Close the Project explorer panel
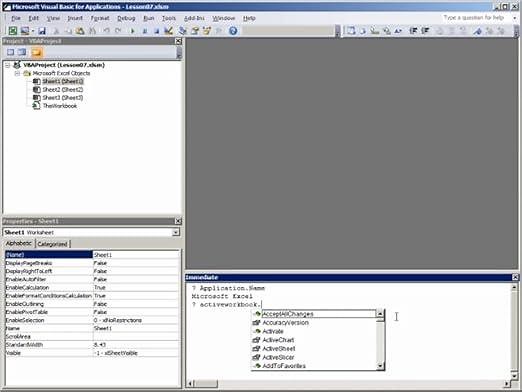The image size is (522, 392). (x=178, y=41)
